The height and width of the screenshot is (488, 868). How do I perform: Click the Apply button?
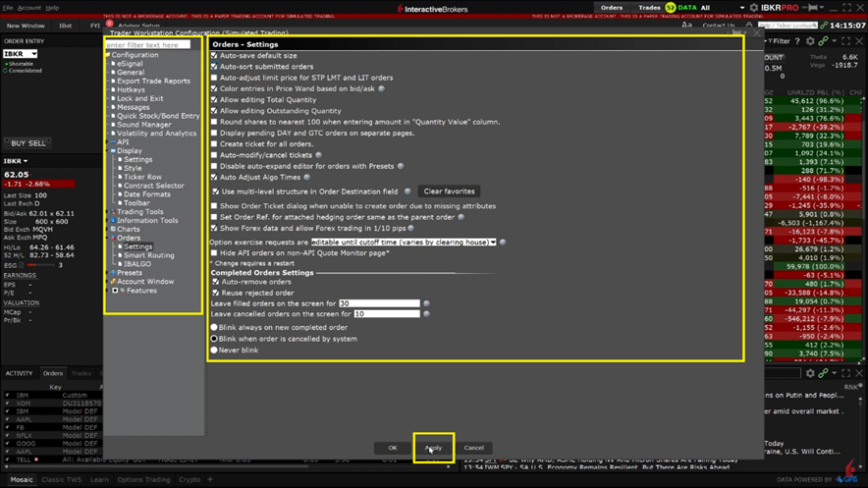433,448
